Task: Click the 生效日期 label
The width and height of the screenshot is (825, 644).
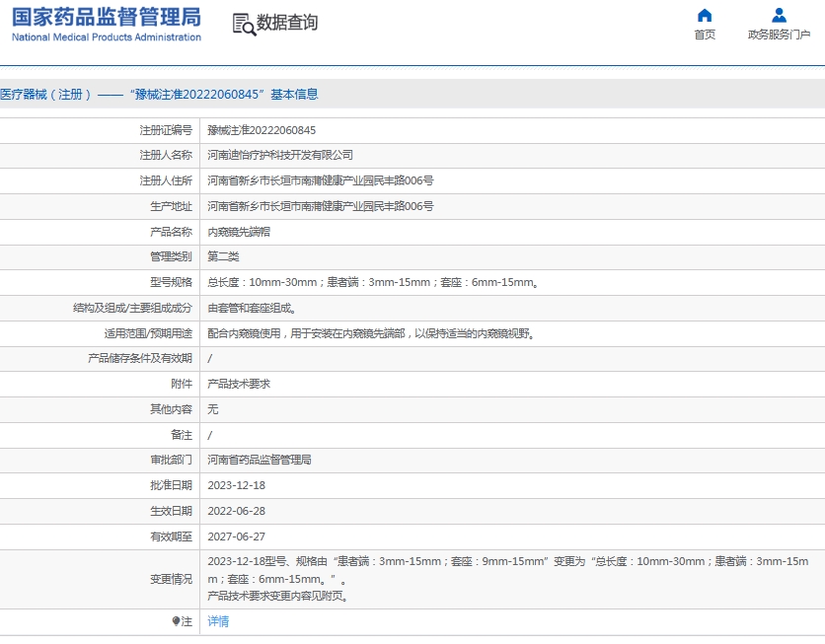Action: [x=171, y=512]
